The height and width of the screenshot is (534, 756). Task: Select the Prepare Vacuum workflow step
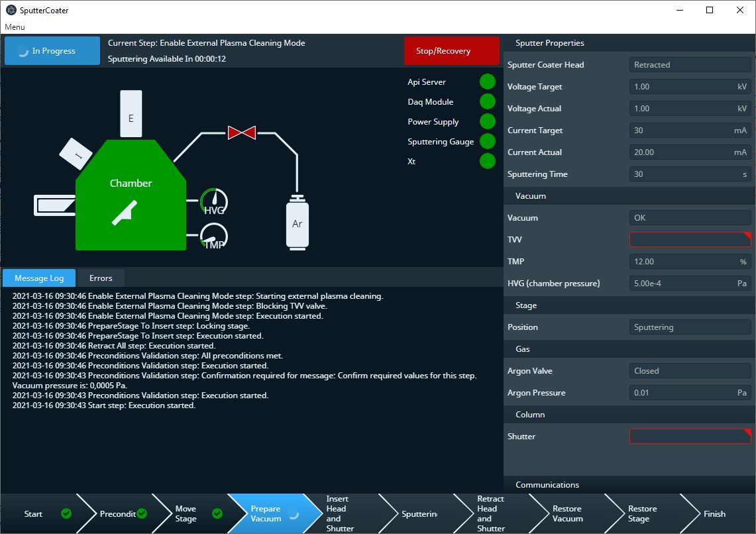pos(265,514)
